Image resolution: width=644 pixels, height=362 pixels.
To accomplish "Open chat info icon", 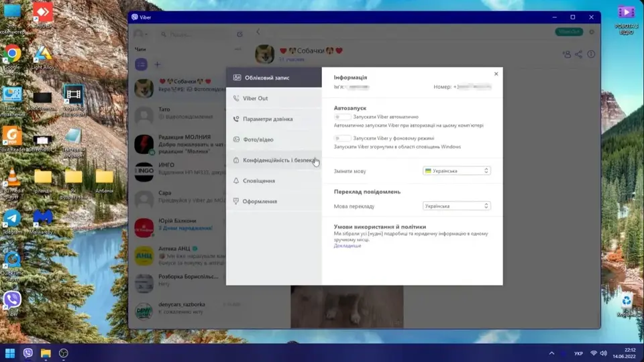I will tap(591, 54).
